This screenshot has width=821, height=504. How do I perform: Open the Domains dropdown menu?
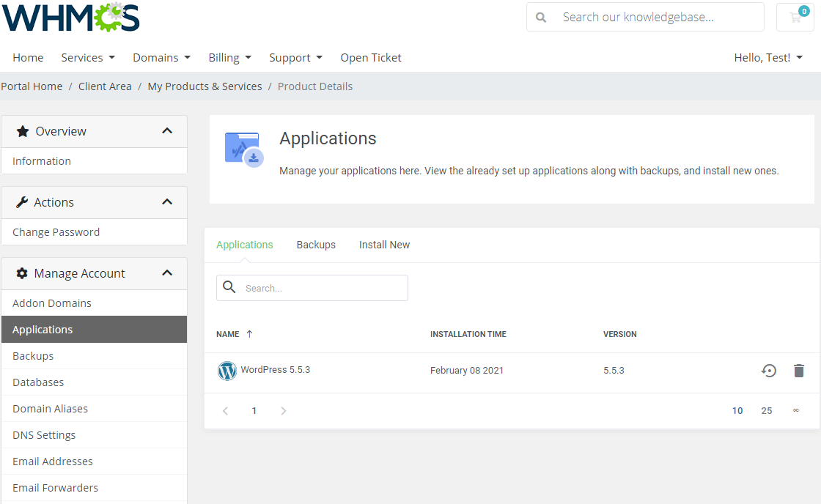tap(162, 58)
